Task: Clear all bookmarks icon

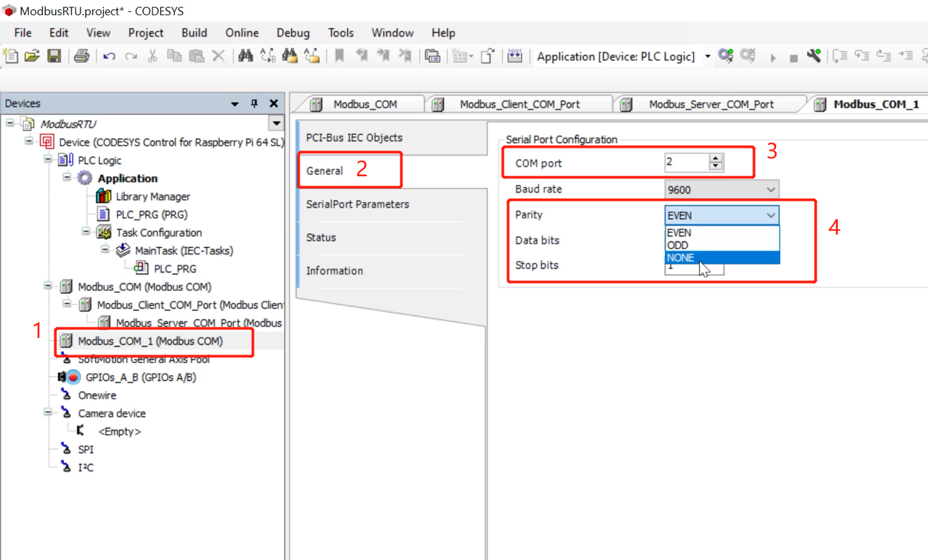Action: point(404,57)
